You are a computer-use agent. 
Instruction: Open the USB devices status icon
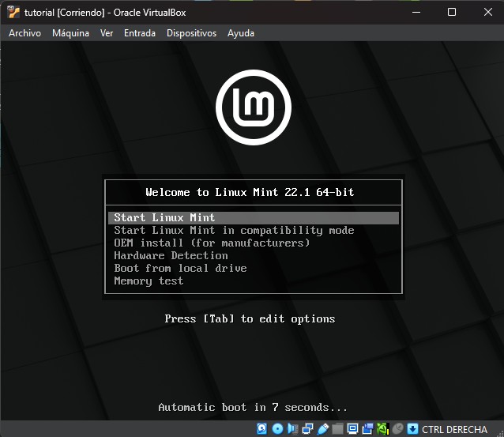[323, 428]
